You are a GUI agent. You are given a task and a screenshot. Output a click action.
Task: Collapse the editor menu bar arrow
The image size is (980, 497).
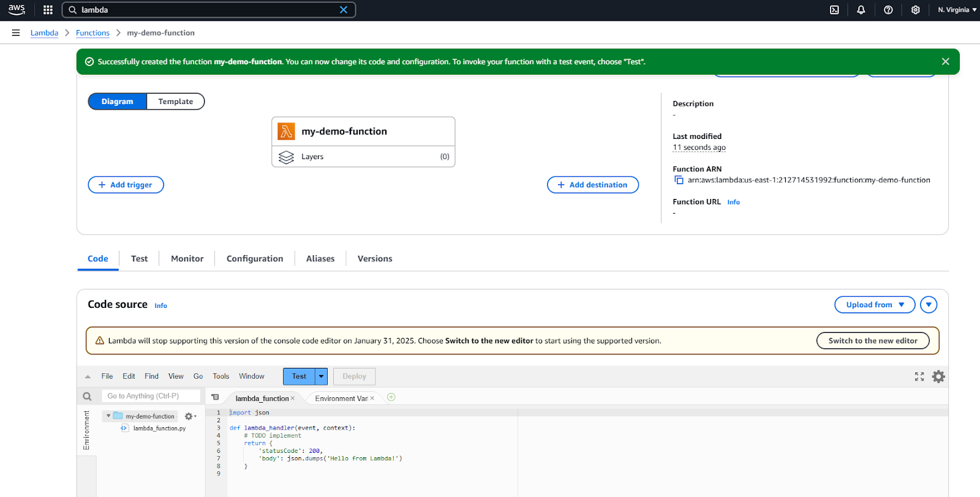(x=88, y=376)
